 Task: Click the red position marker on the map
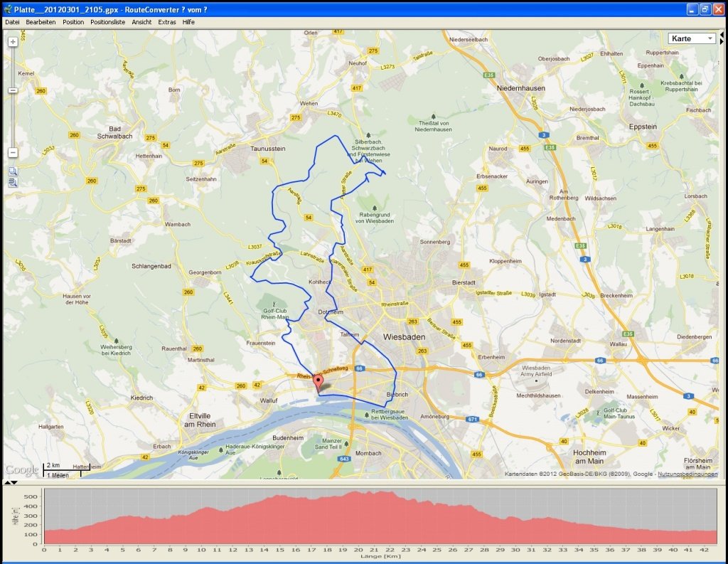point(318,384)
